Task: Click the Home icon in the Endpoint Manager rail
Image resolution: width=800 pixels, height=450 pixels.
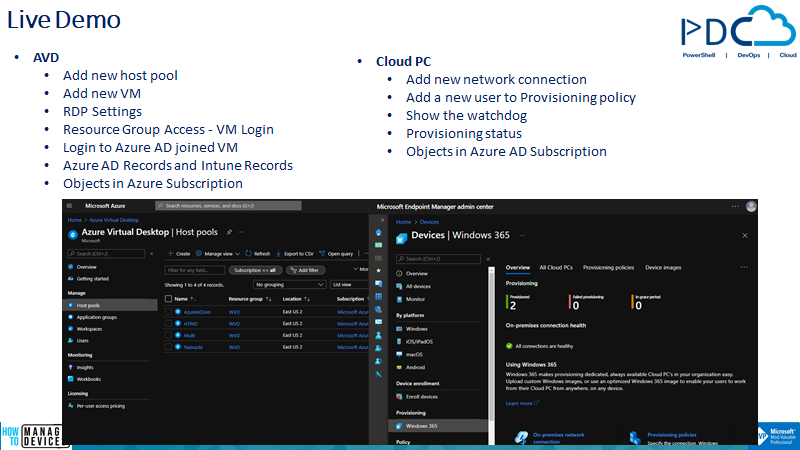Action: pyautogui.click(x=379, y=233)
